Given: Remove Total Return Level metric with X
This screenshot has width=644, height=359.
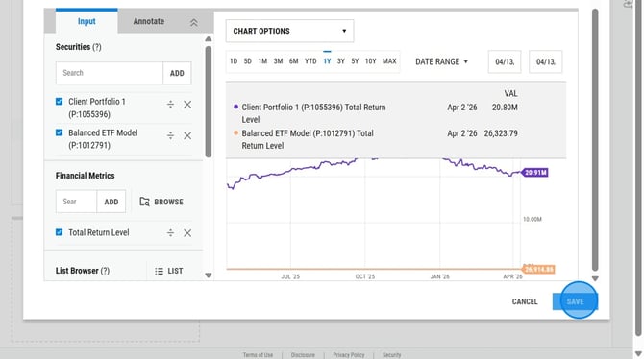Looking at the screenshot, I should pos(187,233).
